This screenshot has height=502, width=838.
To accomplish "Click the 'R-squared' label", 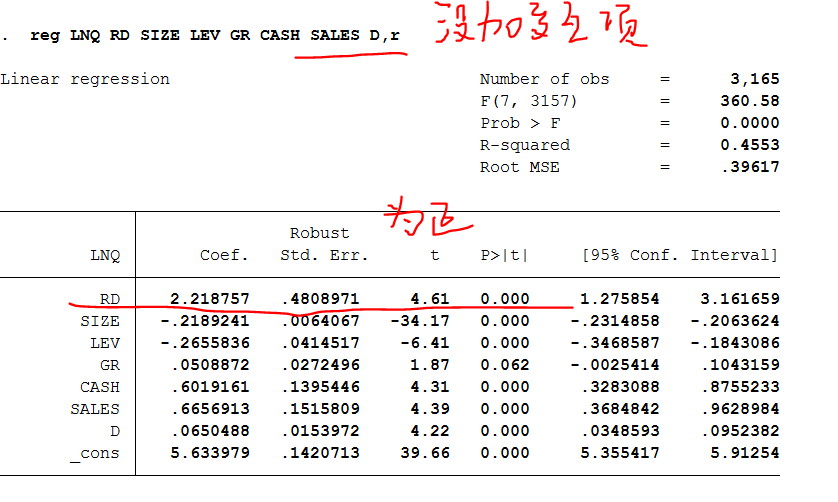I will [x=525, y=145].
